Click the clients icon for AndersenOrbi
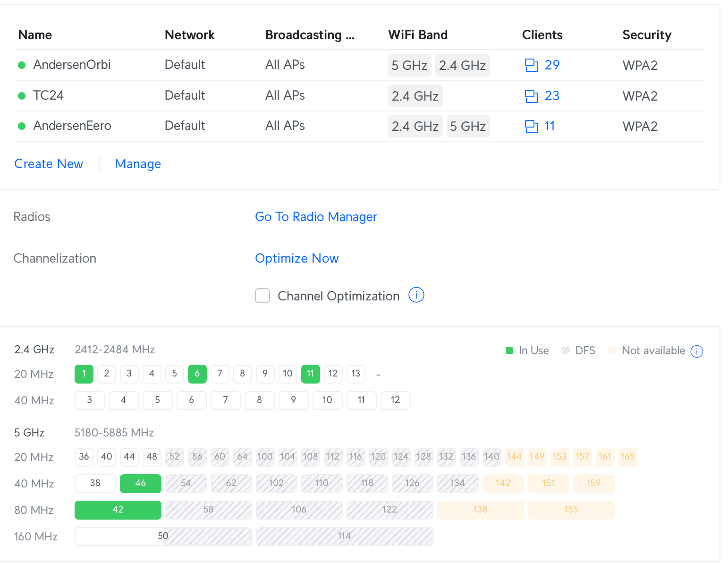The image size is (728, 564). 532,65
